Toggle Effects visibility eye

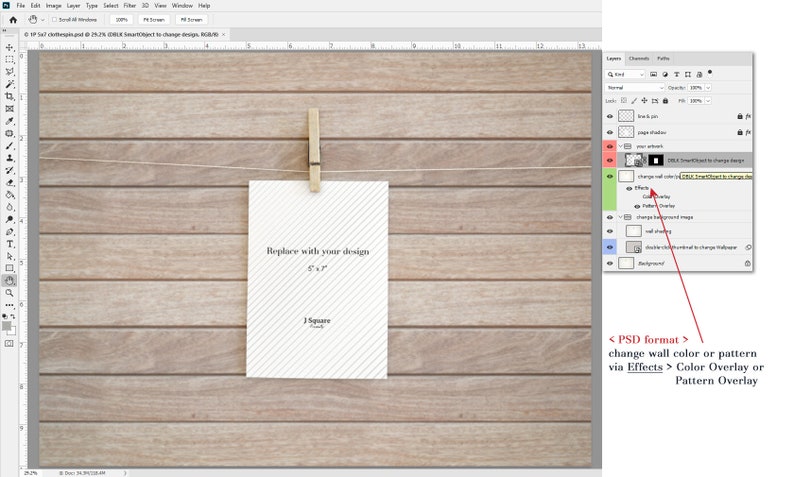629,188
